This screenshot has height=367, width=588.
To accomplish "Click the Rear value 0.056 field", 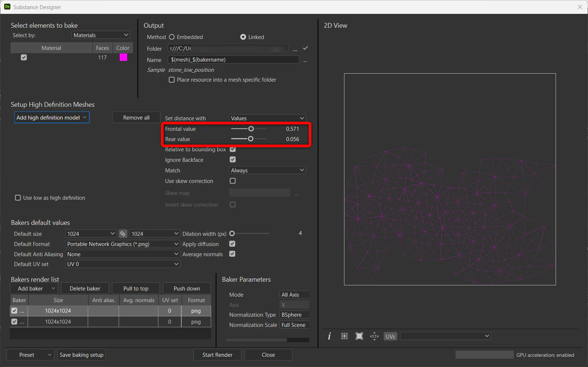I will click(x=292, y=139).
